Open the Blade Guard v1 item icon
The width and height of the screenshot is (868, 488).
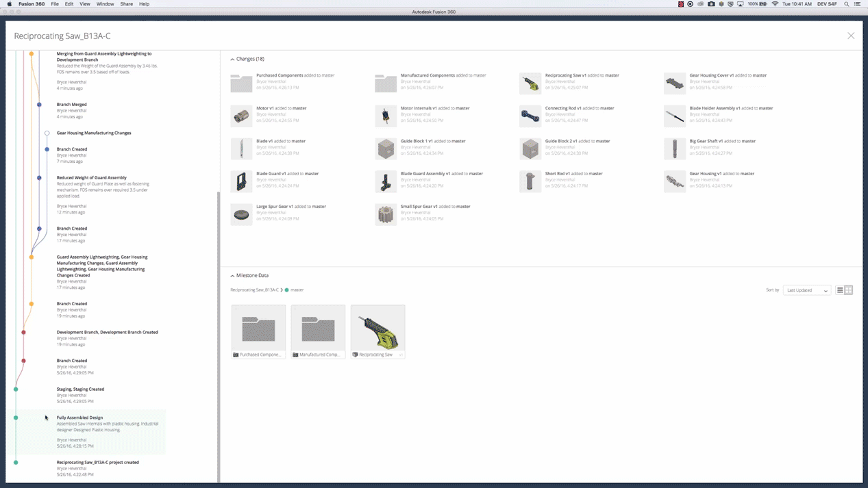pyautogui.click(x=241, y=181)
